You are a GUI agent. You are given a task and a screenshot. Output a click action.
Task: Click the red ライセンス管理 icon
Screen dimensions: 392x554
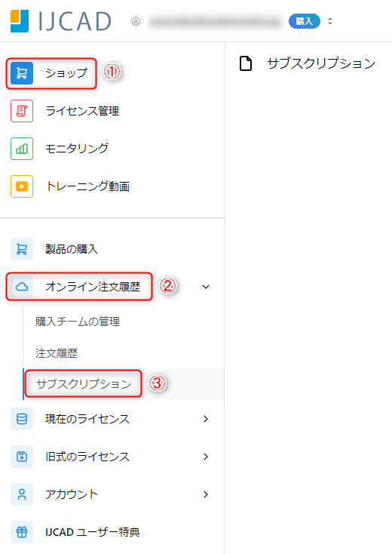click(x=22, y=111)
